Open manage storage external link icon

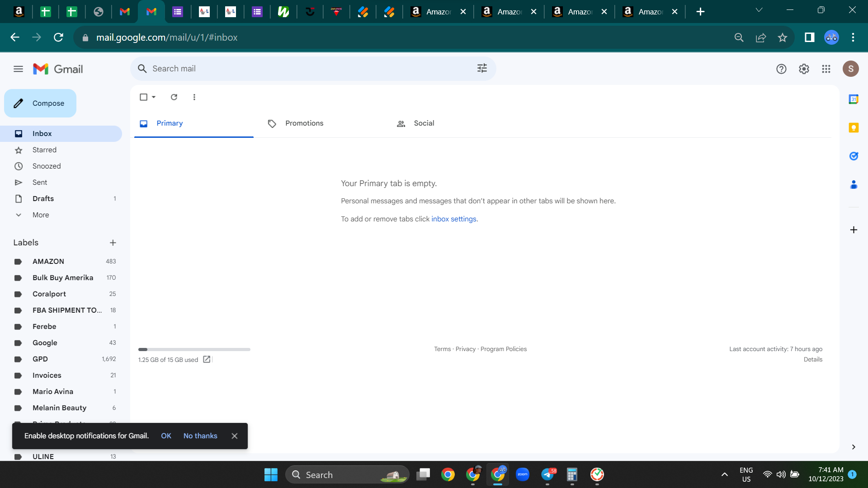pyautogui.click(x=207, y=359)
